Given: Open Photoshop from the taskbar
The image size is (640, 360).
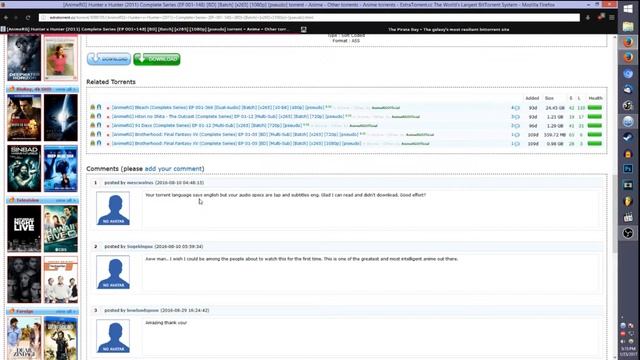Looking at the screenshot, I should click(x=629, y=169).
